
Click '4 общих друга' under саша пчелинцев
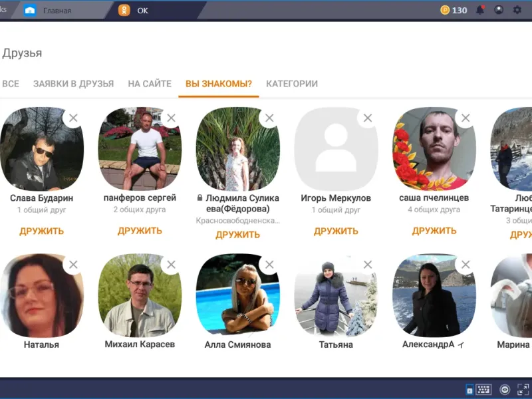pos(434,209)
